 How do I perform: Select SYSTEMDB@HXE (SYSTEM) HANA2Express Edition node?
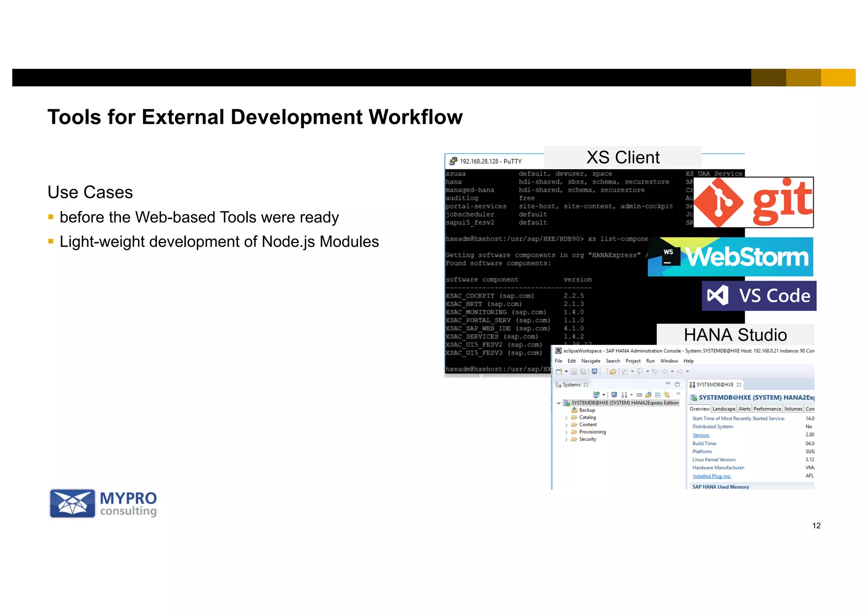621,403
